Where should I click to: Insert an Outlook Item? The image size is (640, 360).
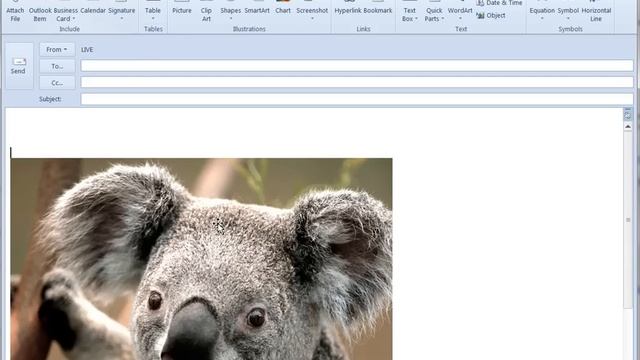click(40, 11)
